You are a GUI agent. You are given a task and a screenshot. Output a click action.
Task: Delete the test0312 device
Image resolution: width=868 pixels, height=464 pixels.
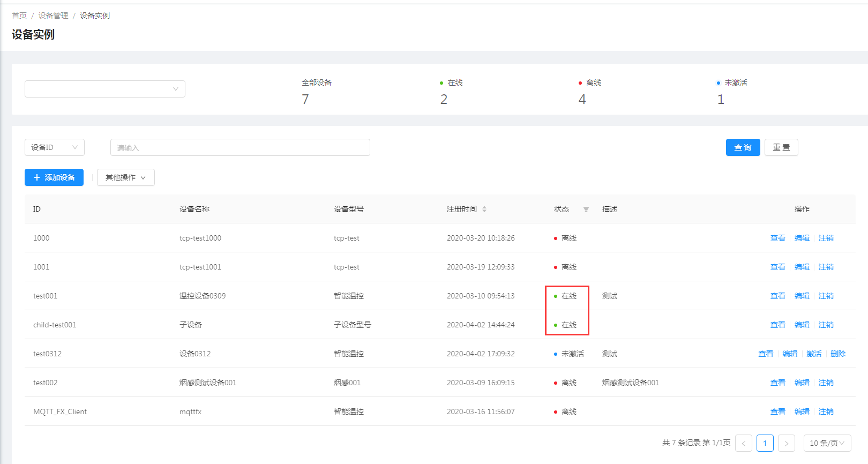point(838,354)
